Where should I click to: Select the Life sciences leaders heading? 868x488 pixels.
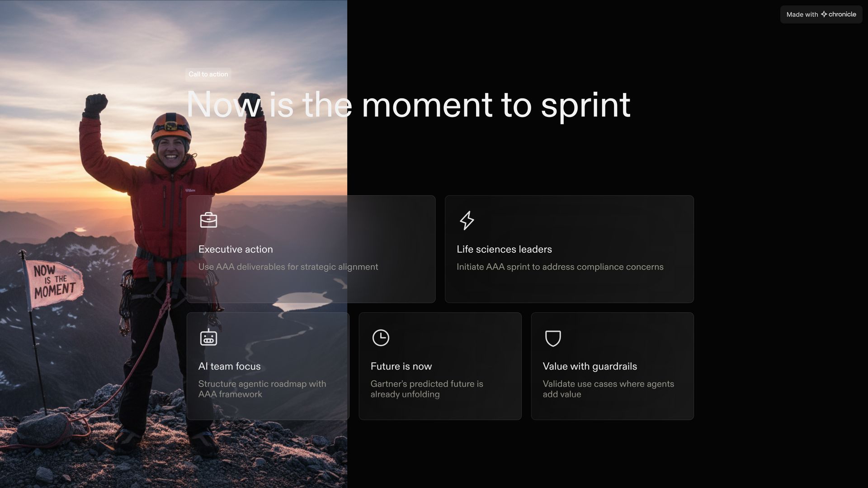tap(504, 249)
